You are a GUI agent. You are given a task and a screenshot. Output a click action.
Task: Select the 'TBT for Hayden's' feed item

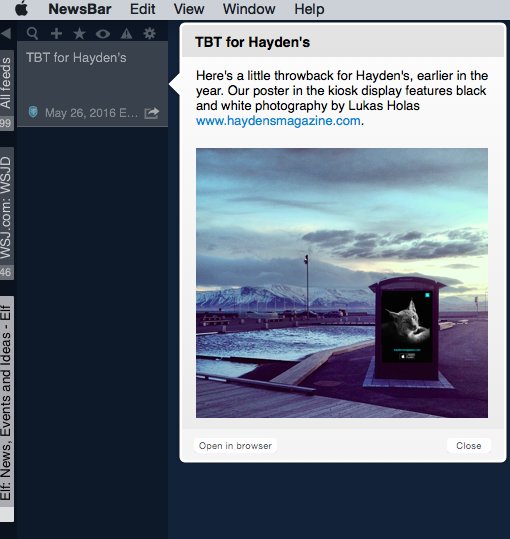click(x=92, y=84)
